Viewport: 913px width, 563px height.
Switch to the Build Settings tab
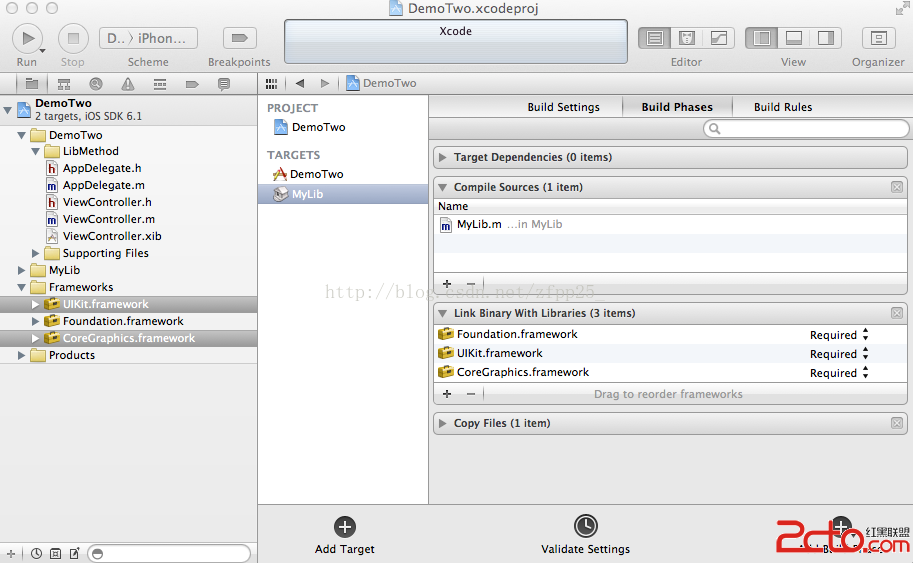(x=564, y=107)
